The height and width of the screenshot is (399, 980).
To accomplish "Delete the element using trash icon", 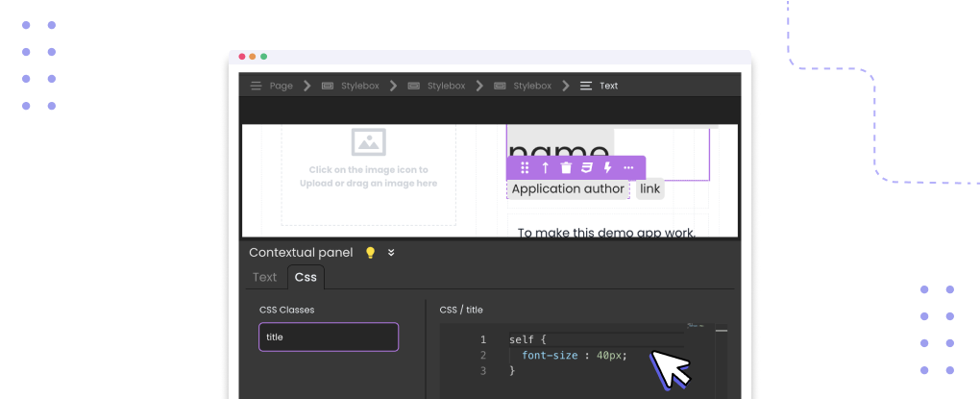I will pyautogui.click(x=566, y=168).
